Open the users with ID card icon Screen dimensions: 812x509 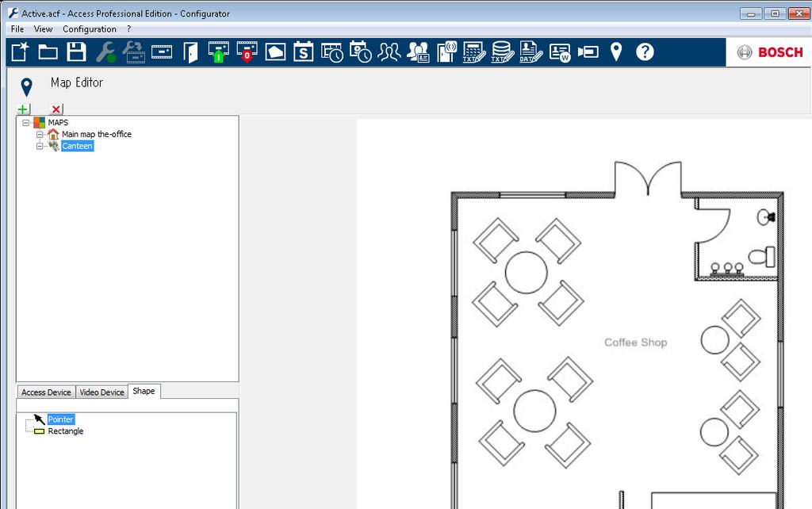418,52
